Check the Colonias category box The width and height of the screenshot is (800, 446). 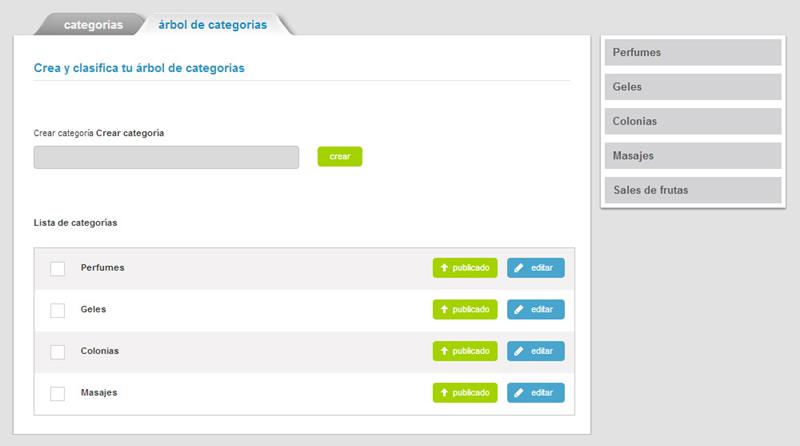[x=57, y=352]
